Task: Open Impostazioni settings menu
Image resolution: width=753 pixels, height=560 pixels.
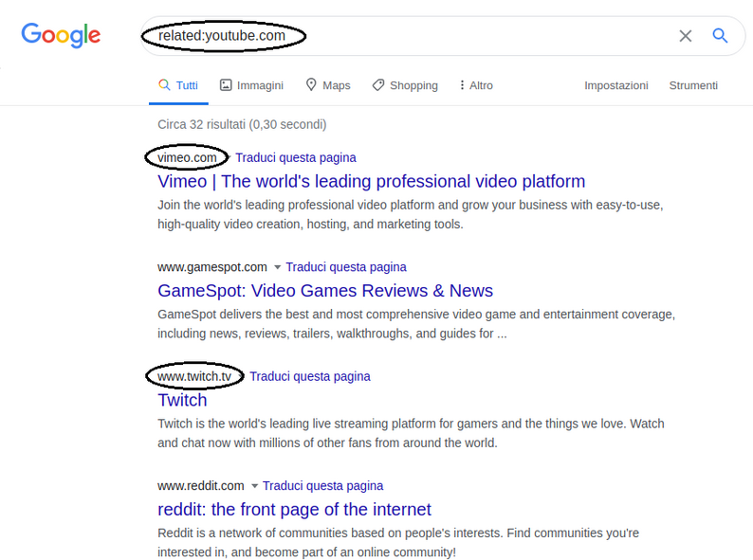Action: click(616, 85)
